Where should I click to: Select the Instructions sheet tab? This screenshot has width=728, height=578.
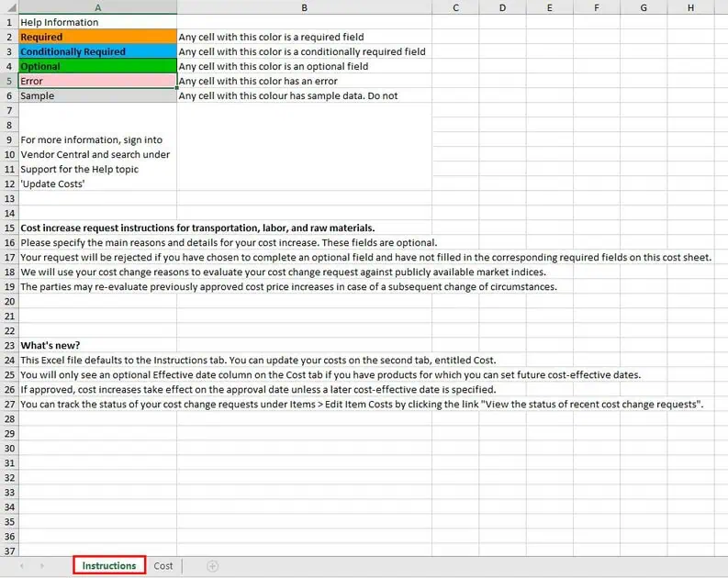[109, 565]
